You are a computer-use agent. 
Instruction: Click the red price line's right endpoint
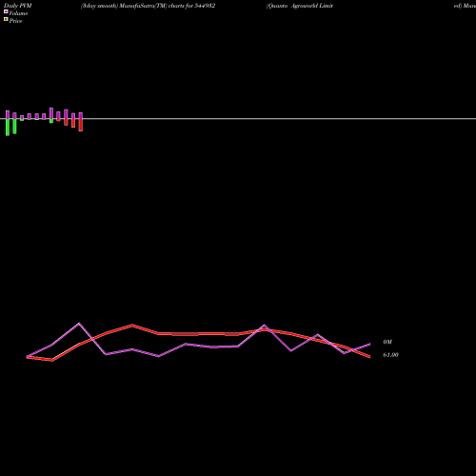click(x=369, y=357)
